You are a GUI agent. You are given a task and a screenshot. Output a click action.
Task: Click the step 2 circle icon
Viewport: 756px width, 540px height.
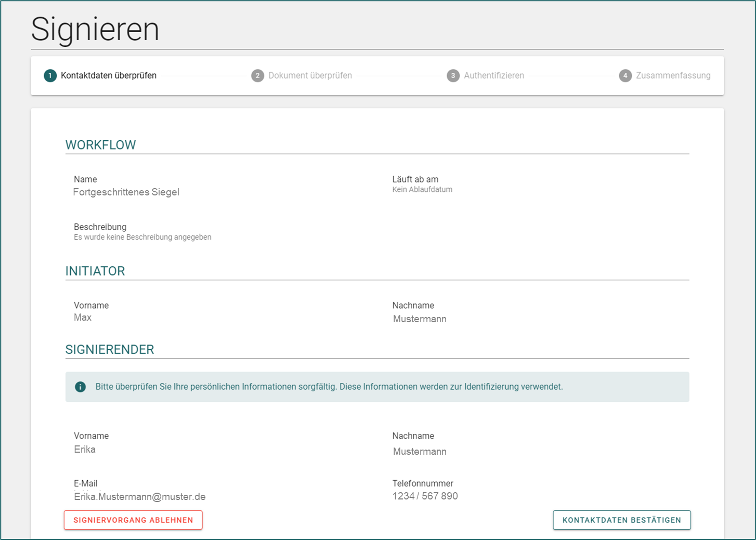click(x=257, y=76)
